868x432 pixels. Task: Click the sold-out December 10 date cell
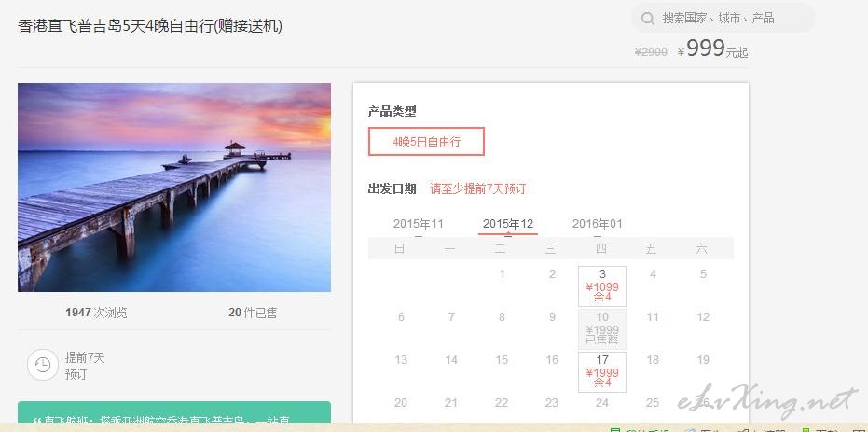602,329
